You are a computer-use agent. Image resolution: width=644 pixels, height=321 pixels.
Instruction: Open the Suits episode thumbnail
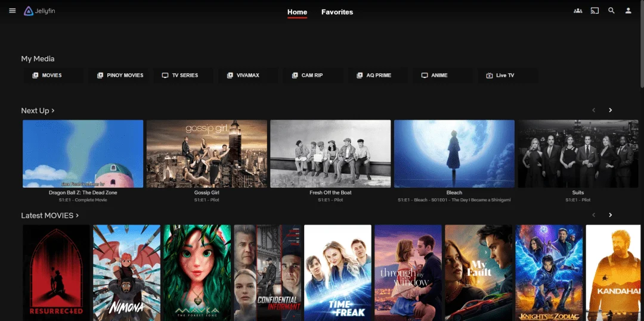coord(578,154)
